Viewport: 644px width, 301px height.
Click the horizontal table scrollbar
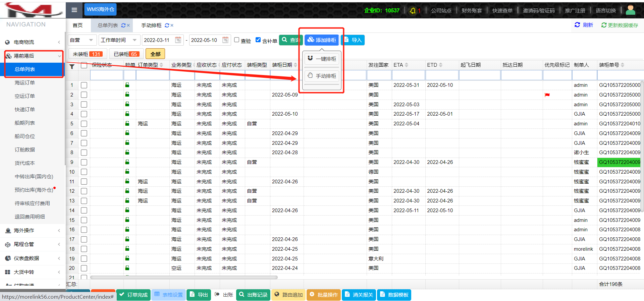tap(183, 277)
